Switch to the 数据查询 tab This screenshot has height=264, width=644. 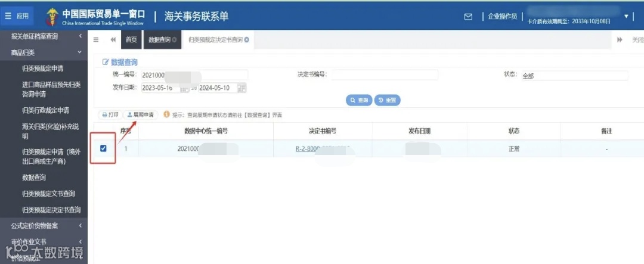point(159,40)
